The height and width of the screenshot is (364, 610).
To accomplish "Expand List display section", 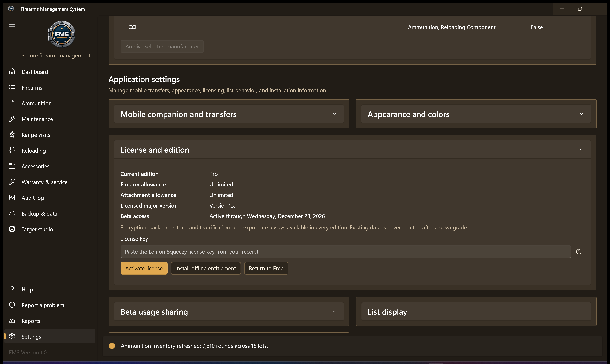I will (x=476, y=312).
